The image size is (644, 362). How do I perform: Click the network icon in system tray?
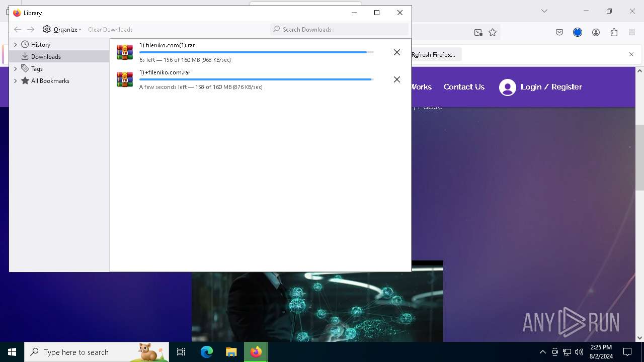point(567,352)
